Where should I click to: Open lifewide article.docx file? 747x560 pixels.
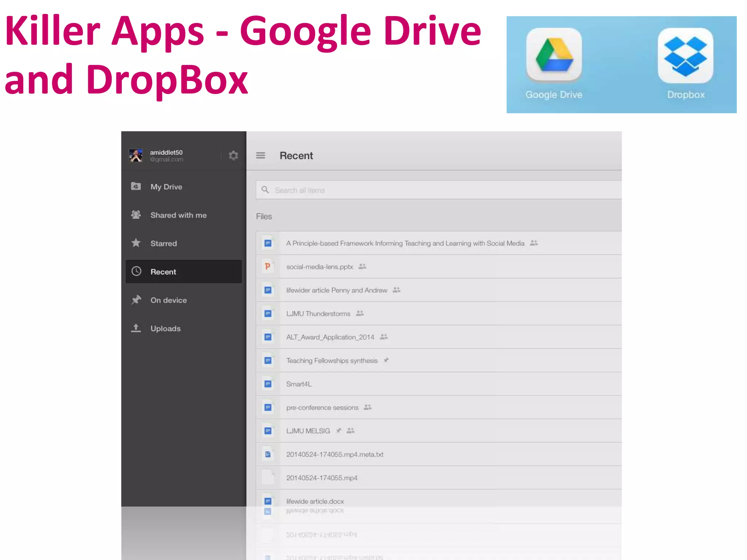(439, 499)
